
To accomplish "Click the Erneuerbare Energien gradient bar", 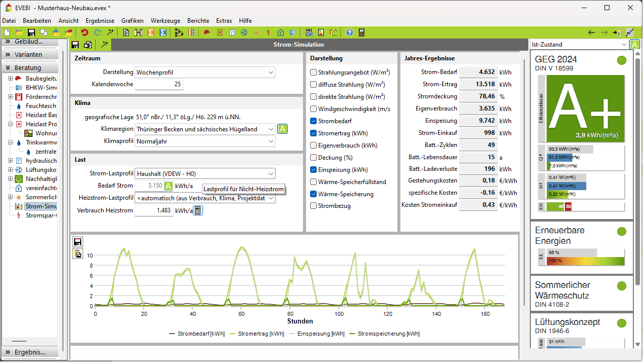I will (x=584, y=261).
